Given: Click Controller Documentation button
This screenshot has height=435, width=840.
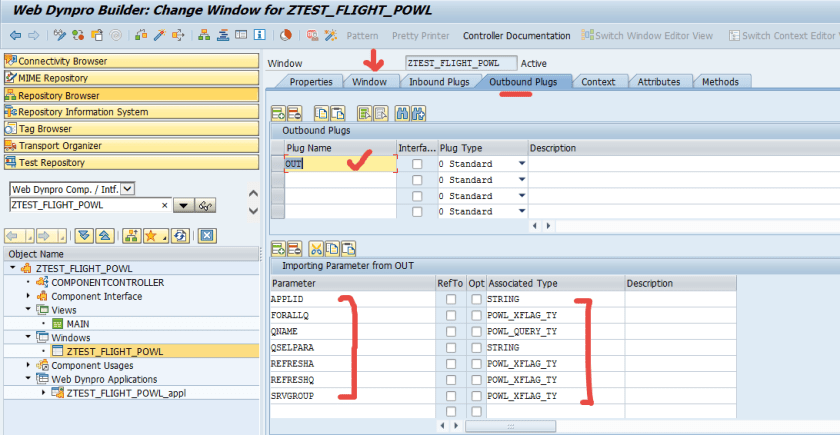Looking at the screenshot, I should pyautogui.click(x=517, y=36).
